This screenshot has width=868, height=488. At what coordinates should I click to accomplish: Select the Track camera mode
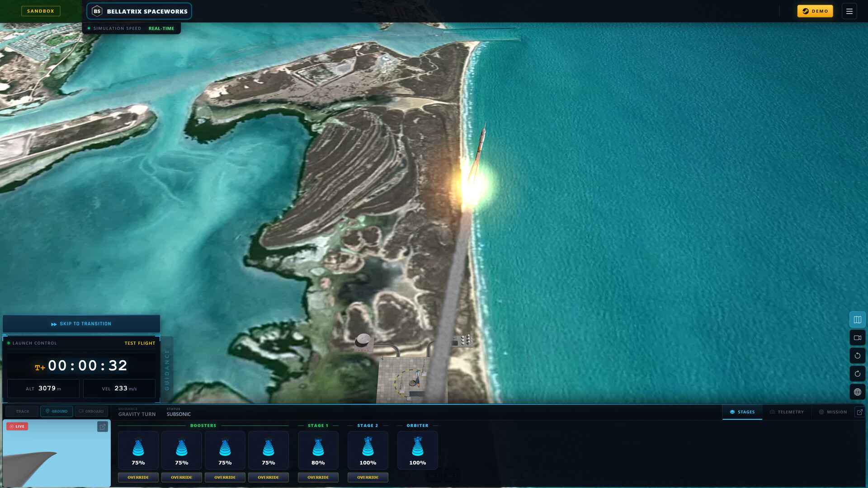coord(22,412)
